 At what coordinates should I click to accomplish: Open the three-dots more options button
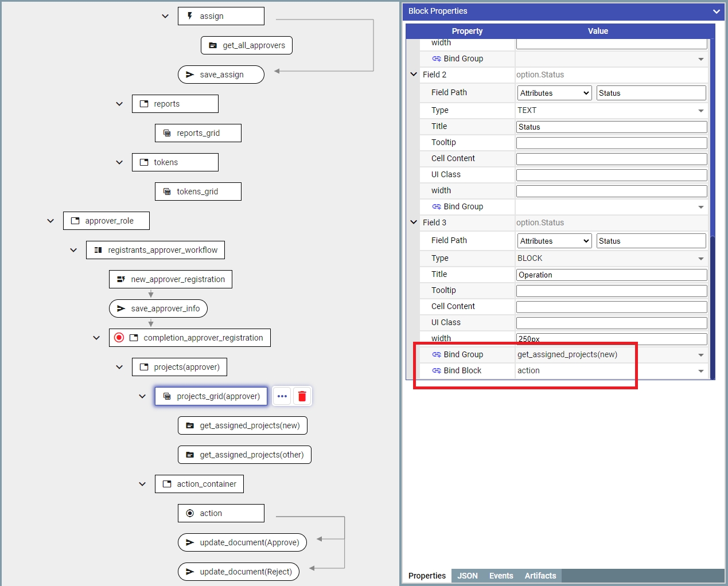click(x=282, y=396)
